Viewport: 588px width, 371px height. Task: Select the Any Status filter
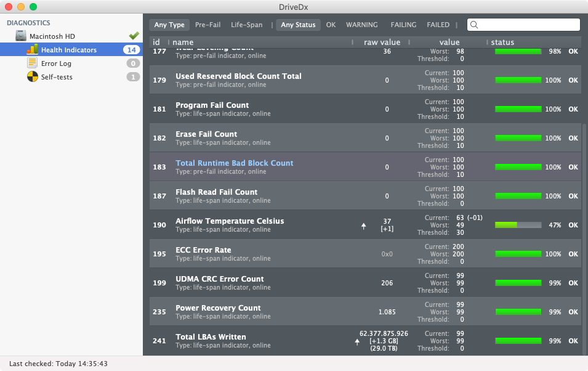click(298, 25)
